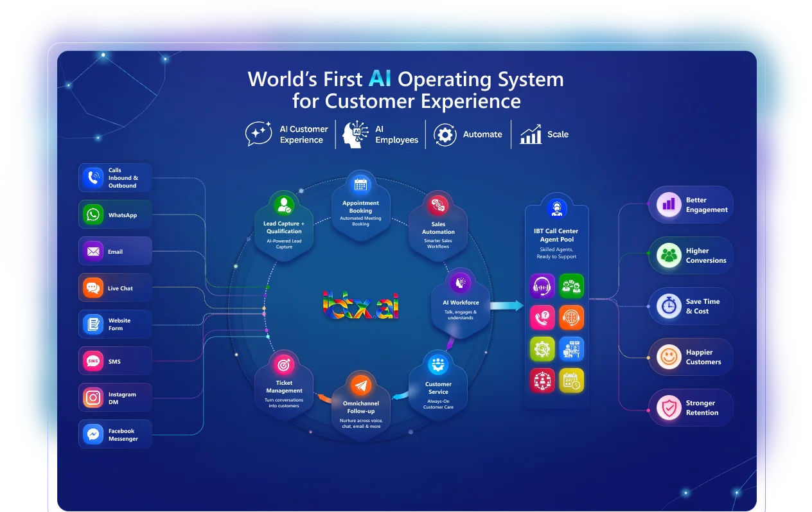Click the "Stronger Retention" text
This screenshot has height=512, width=812.
click(x=702, y=407)
